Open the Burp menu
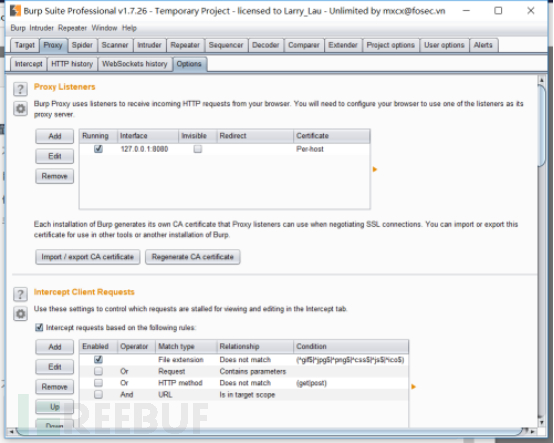Screen dimensions: 554x443 click(x=18, y=28)
